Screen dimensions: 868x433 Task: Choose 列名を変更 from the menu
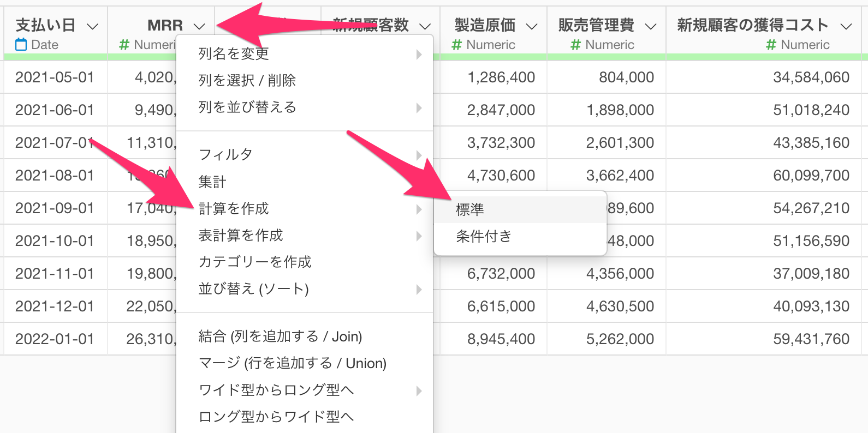[x=234, y=53]
